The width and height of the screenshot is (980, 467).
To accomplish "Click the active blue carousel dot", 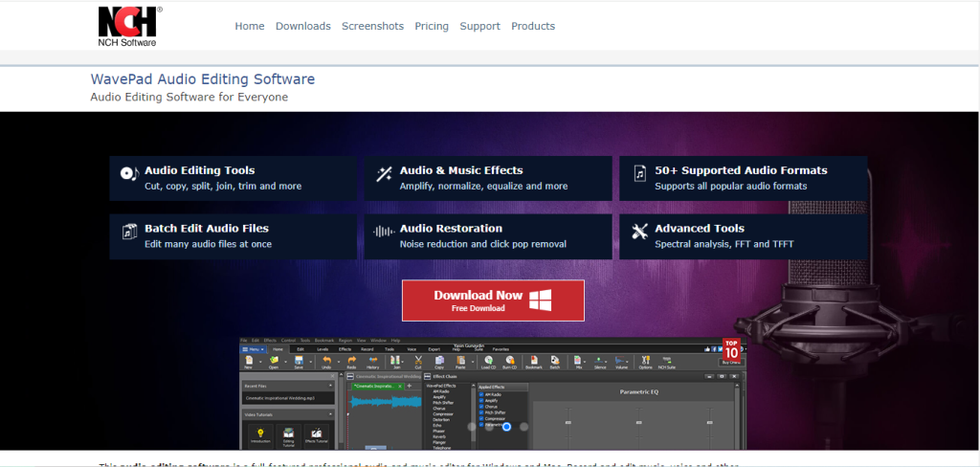I will pyautogui.click(x=507, y=427).
